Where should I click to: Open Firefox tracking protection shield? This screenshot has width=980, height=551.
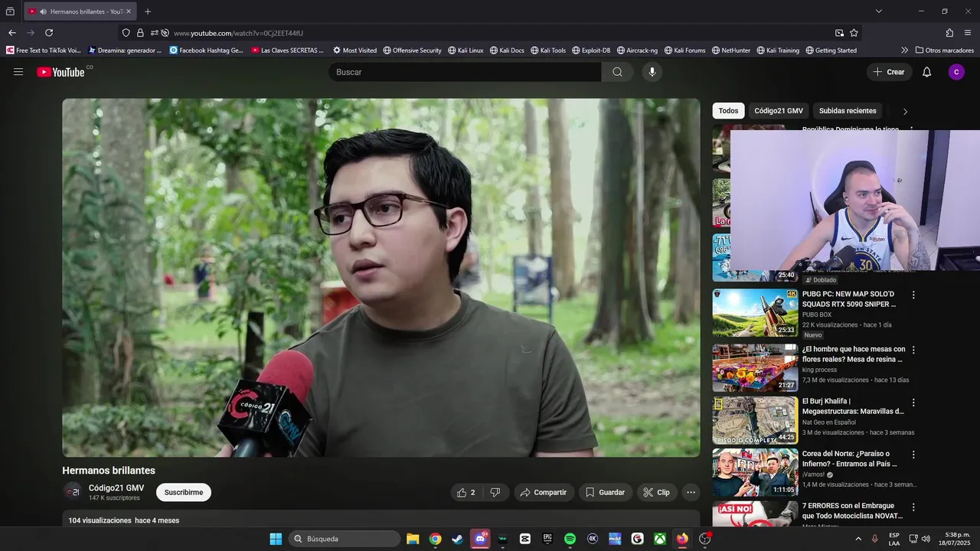coord(126,33)
